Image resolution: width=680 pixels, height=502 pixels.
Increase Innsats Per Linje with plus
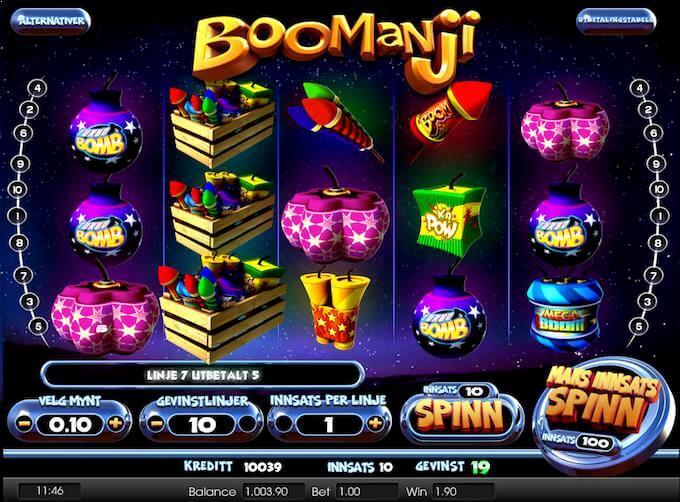pyautogui.click(x=376, y=423)
